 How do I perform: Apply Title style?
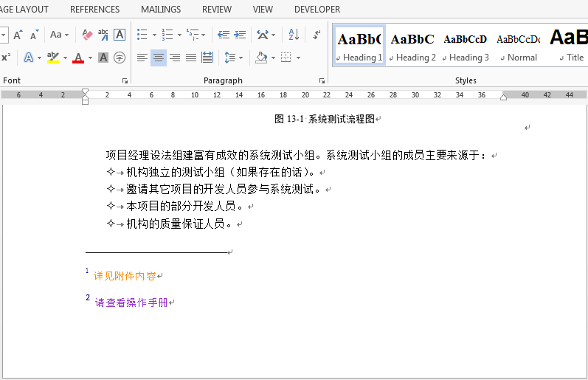tap(570, 46)
